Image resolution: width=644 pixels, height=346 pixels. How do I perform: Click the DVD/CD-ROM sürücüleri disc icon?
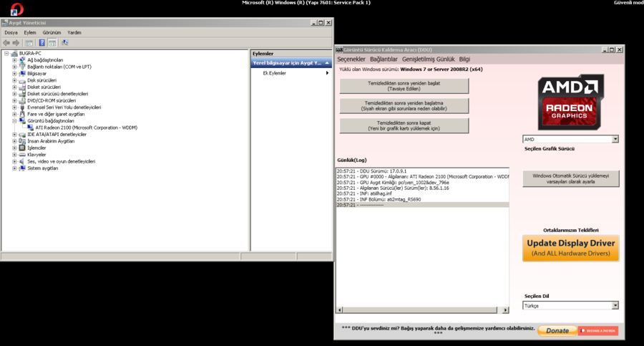(22, 101)
